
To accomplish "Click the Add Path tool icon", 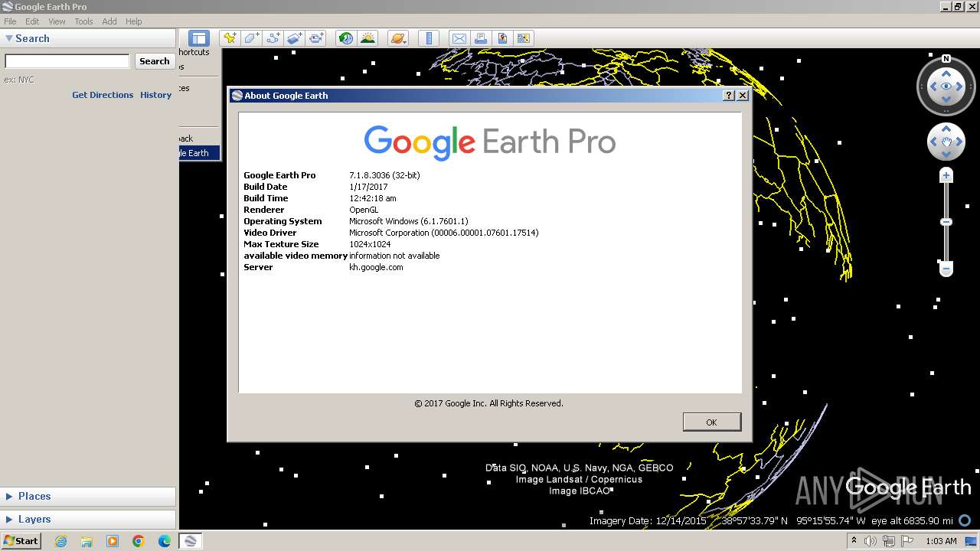I will coord(273,38).
